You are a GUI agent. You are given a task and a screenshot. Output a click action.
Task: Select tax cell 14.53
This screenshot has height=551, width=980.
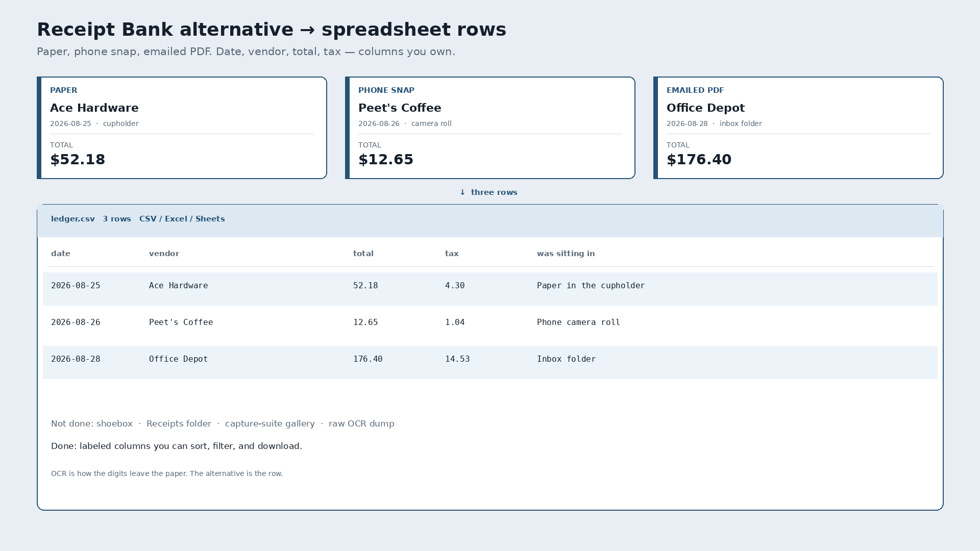click(457, 359)
